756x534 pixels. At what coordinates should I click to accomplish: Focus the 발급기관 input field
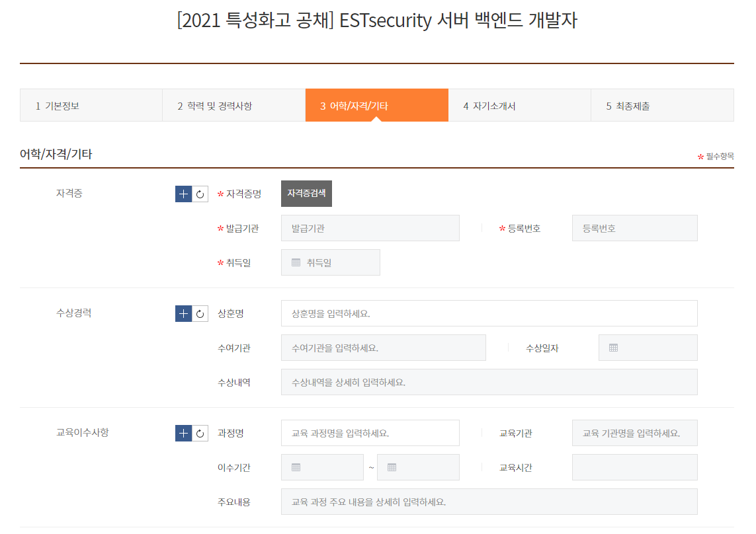click(x=370, y=229)
